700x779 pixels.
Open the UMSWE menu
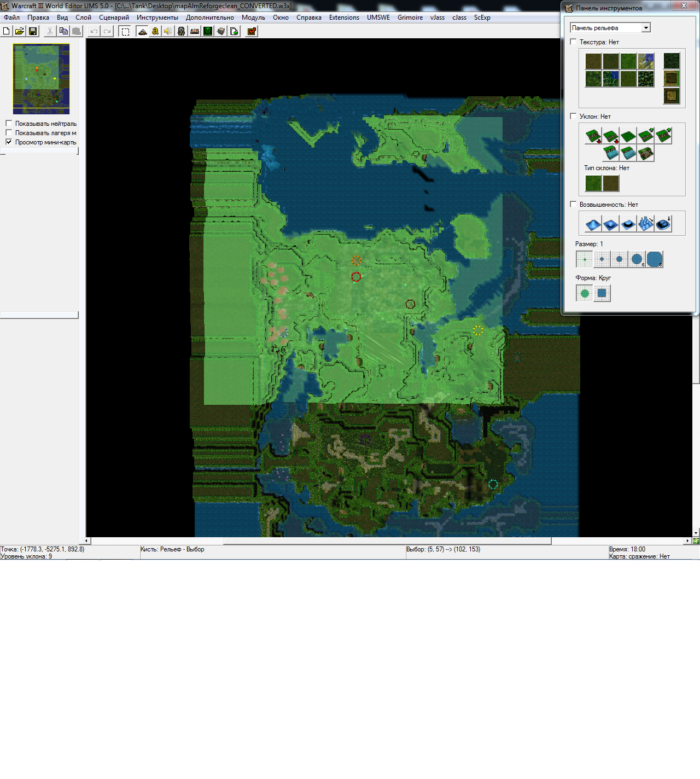[378, 18]
